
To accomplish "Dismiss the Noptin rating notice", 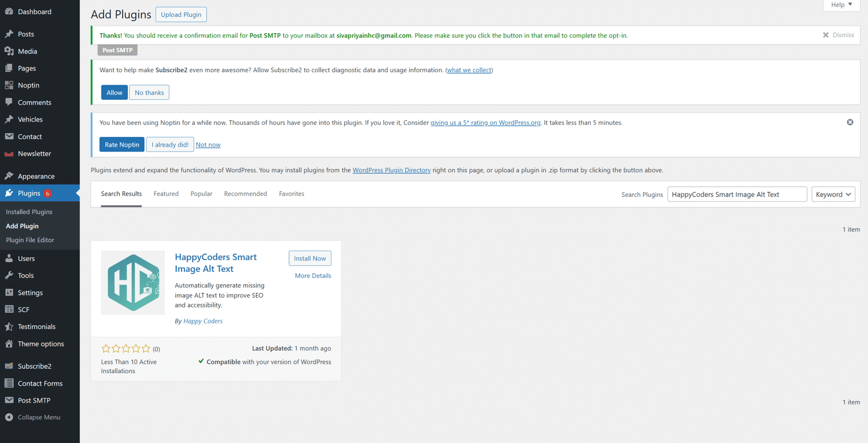I will (850, 122).
